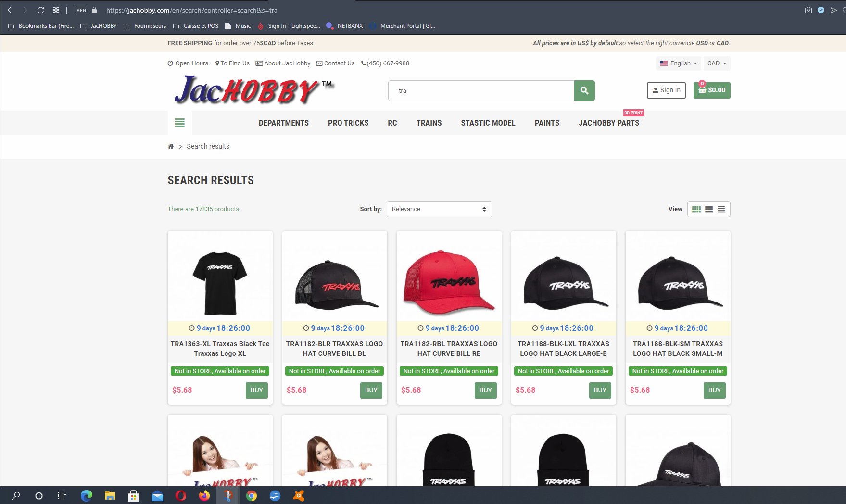Image resolution: width=846 pixels, height=504 pixels.
Task: Take a snapshot with the camera icon
Action: click(808, 10)
